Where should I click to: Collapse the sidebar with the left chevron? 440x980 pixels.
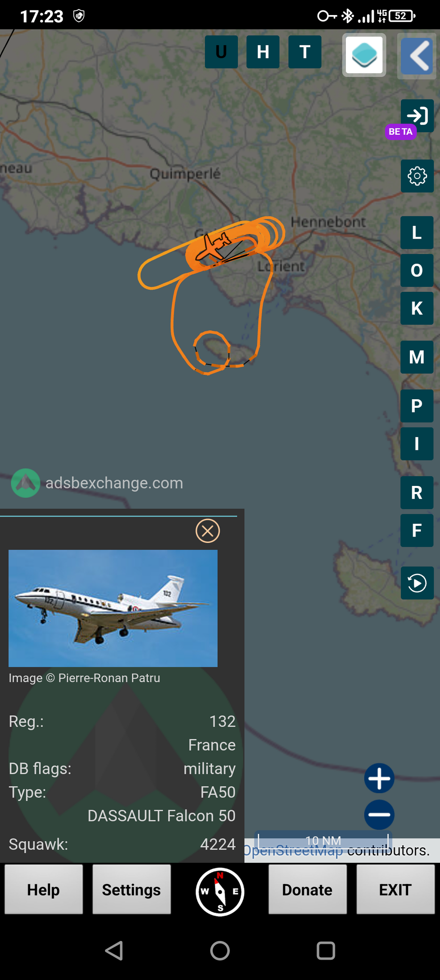click(417, 56)
